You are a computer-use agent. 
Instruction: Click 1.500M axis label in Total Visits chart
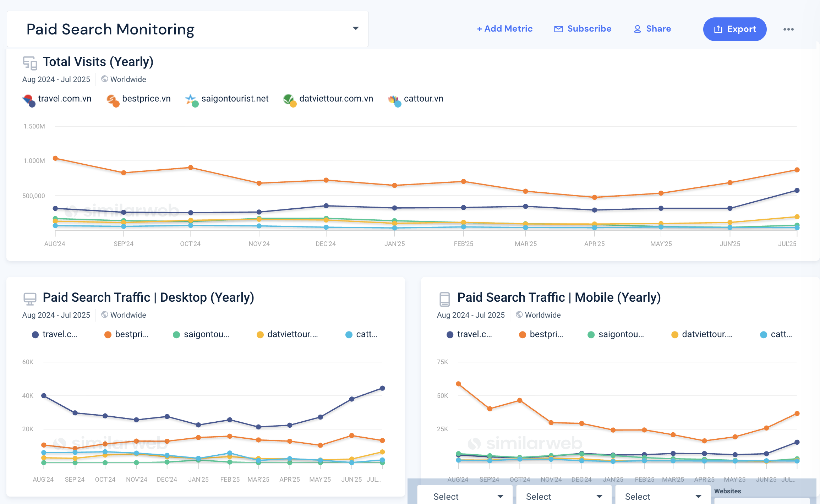[34, 126]
